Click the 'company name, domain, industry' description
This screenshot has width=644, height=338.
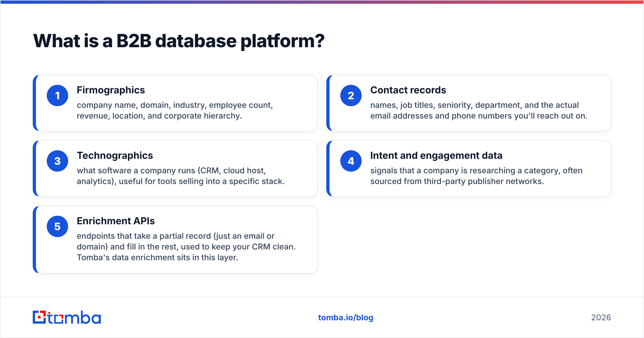tap(175, 111)
